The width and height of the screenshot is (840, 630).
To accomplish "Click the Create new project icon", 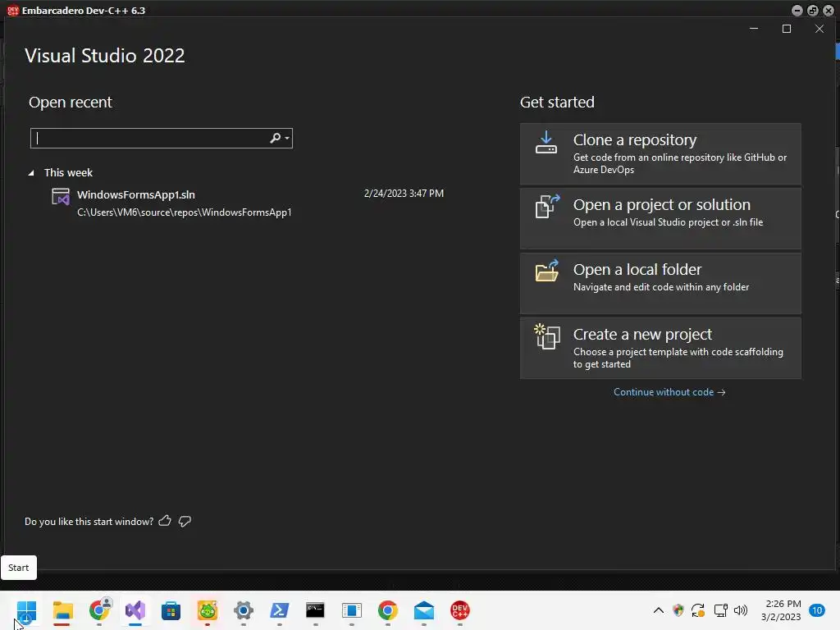I will [547, 336].
